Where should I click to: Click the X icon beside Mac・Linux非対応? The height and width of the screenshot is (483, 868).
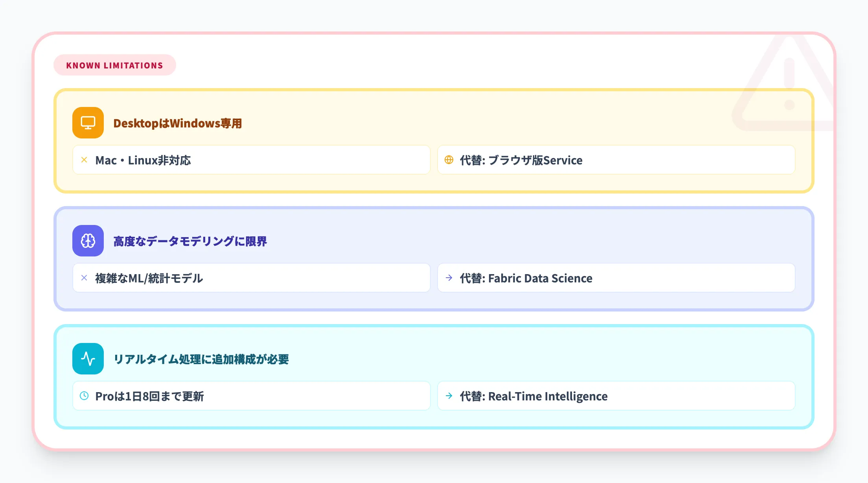(x=84, y=160)
